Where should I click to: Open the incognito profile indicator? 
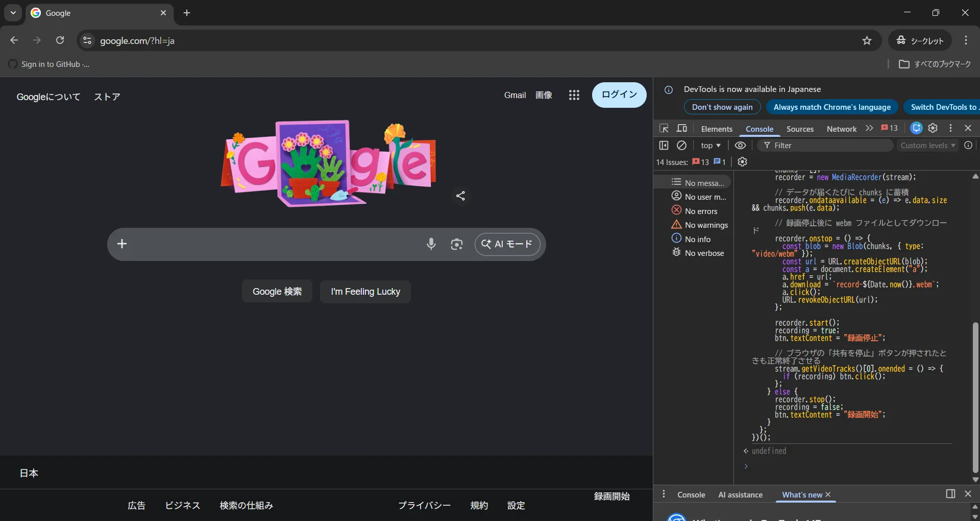pyautogui.click(x=920, y=40)
